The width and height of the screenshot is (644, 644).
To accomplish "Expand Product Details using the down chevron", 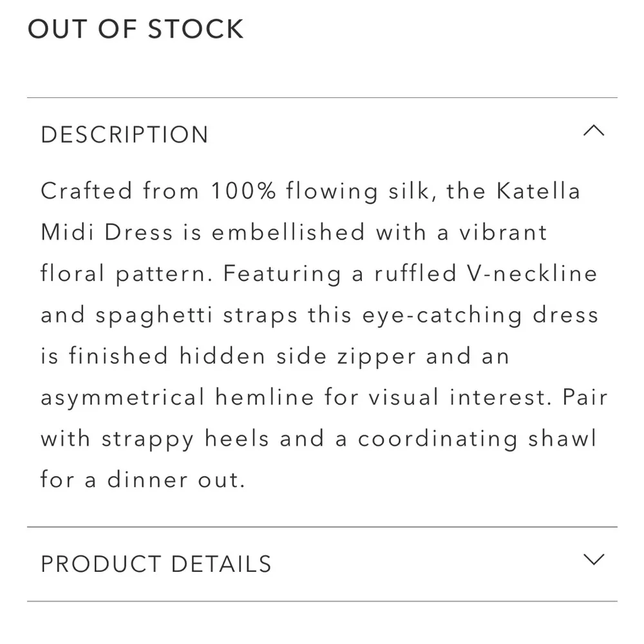I will click(593, 559).
